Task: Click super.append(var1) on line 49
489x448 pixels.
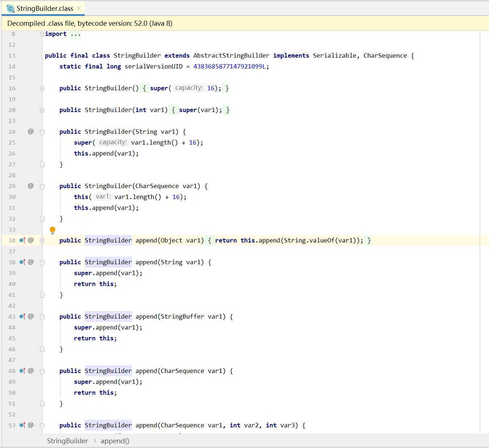Action: tap(106, 382)
